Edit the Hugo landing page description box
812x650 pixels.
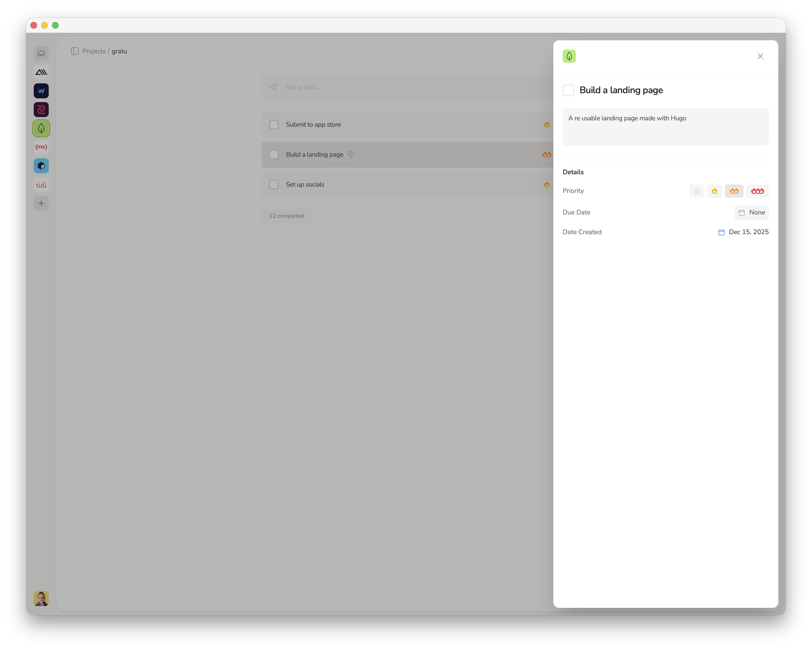click(x=665, y=127)
